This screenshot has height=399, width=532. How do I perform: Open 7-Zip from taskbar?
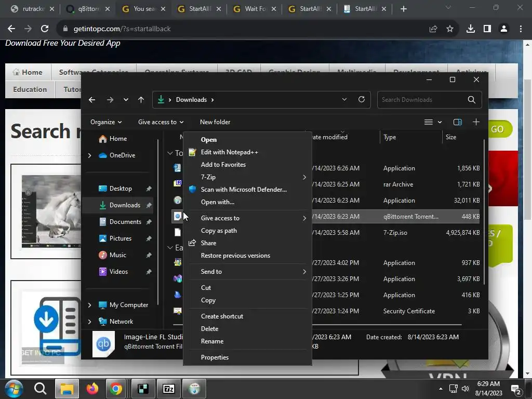[169, 389]
